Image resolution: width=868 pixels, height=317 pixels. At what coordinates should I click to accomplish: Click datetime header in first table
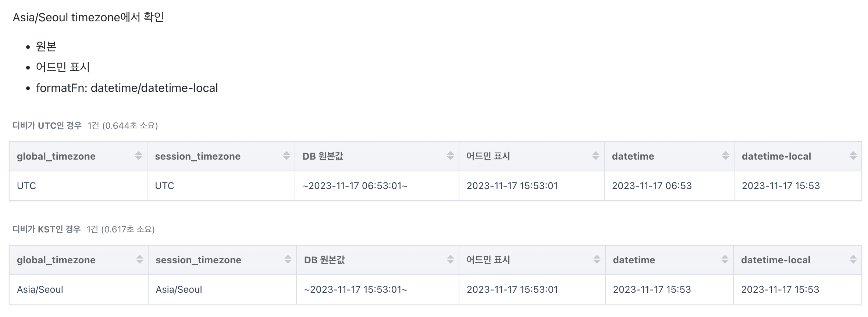pos(633,156)
